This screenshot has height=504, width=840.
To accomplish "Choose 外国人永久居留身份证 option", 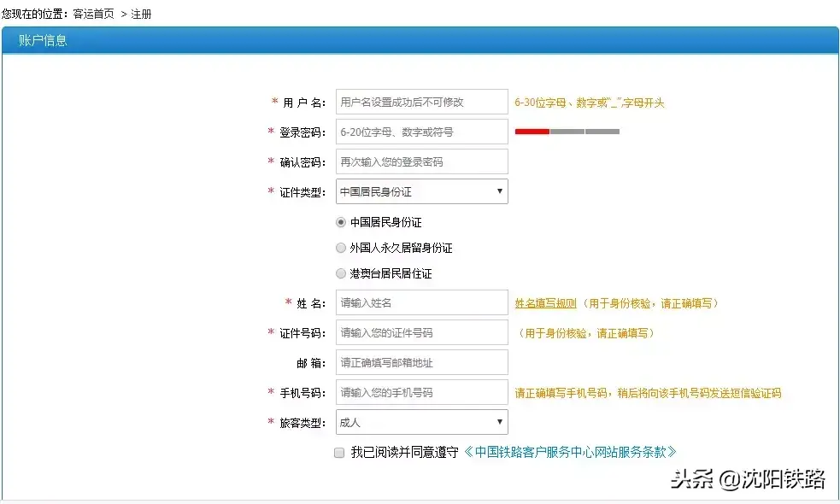I will (x=341, y=247).
